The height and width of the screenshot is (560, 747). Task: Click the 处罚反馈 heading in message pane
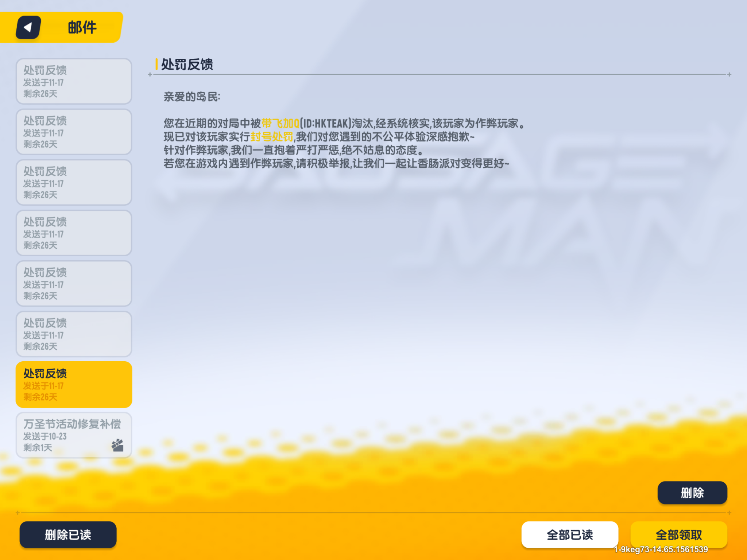click(x=187, y=65)
